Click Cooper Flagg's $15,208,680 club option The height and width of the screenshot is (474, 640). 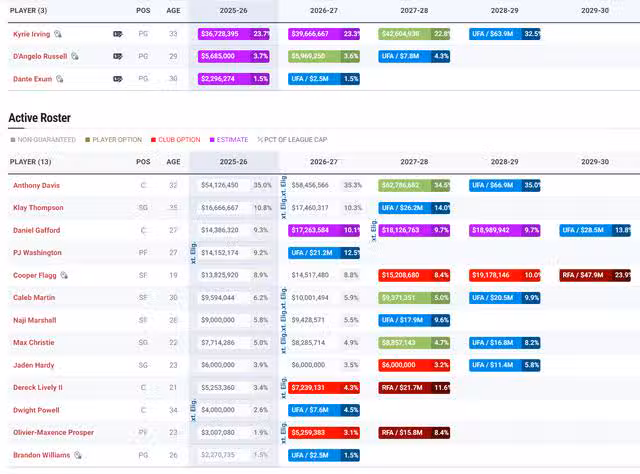point(414,275)
